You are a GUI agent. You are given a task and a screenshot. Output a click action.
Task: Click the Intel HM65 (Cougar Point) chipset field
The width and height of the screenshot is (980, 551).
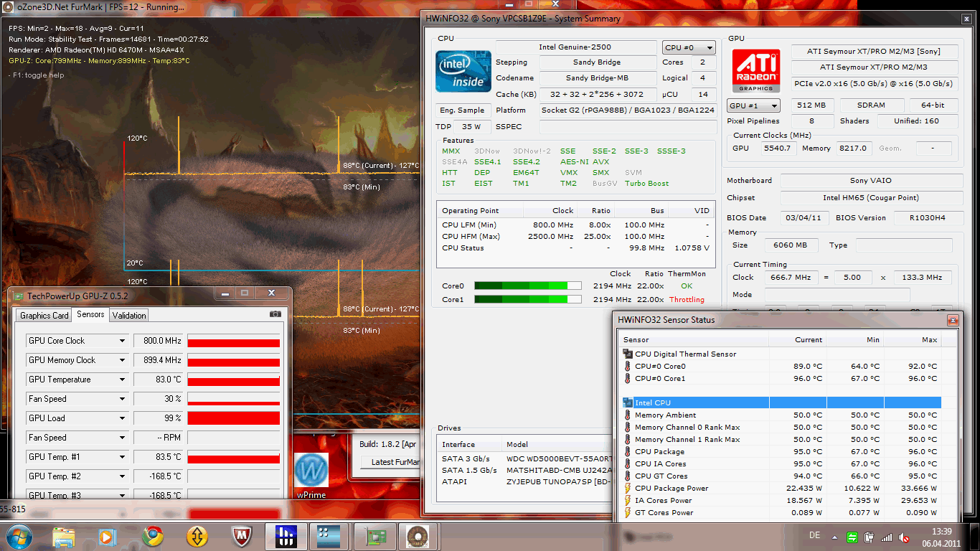click(x=870, y=198)
